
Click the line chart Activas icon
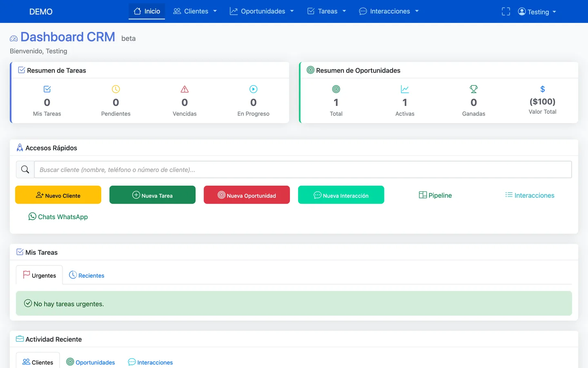tap(405, 89)
